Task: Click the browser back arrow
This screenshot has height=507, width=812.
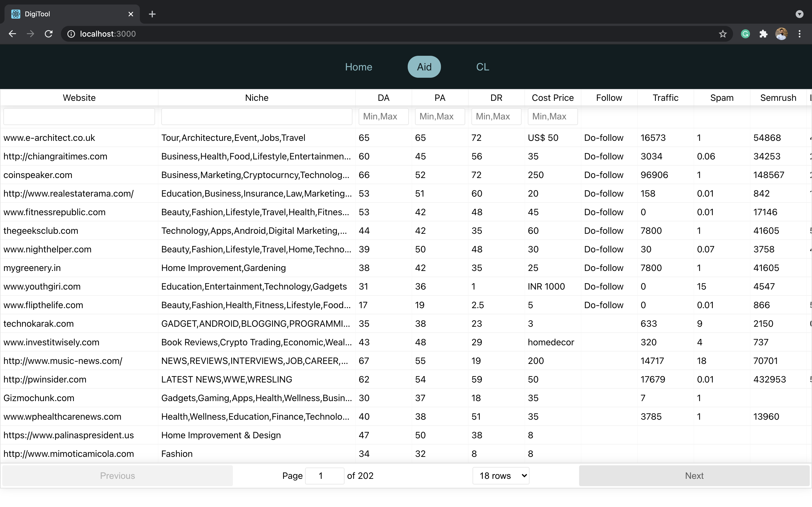Action: (12, 34)
